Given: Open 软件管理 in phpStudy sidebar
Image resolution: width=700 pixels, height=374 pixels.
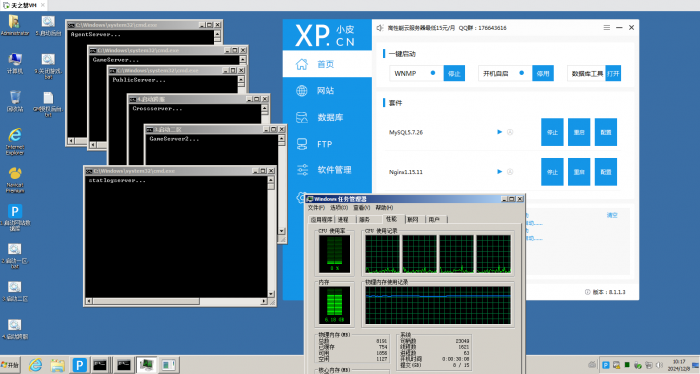Looking at the screenshot, I should (x=327, y=170).
